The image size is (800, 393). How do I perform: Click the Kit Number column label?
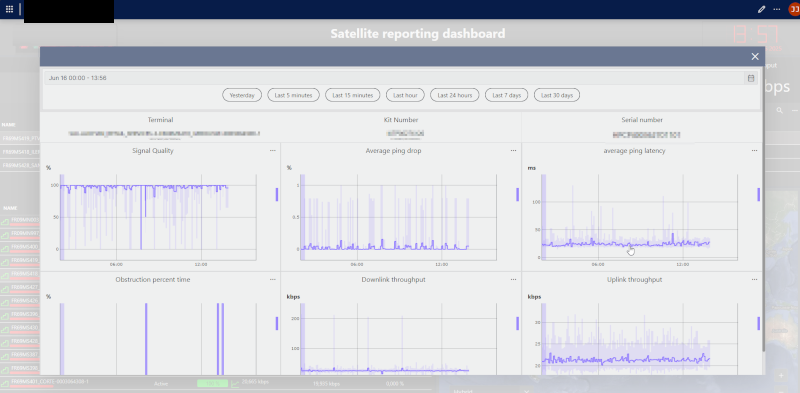click(x=401, y=120)
